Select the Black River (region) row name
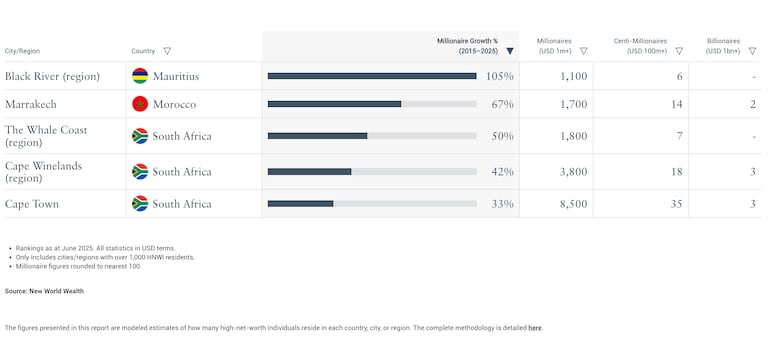 (x=52, y=76)
